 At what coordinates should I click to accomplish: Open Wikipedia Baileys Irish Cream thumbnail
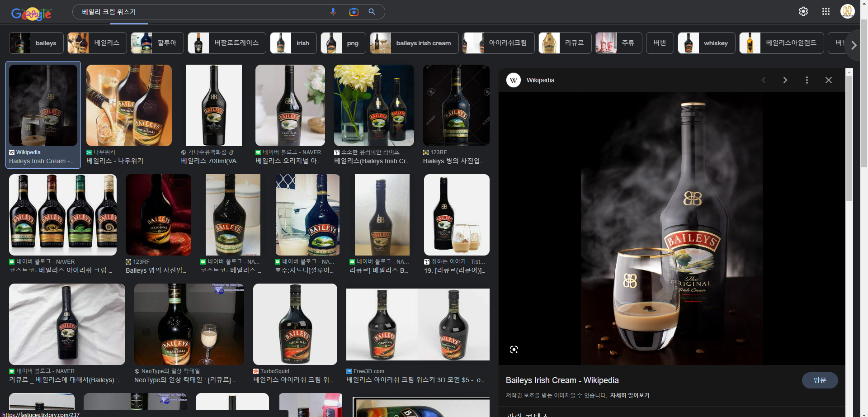[x=43, y=105]
